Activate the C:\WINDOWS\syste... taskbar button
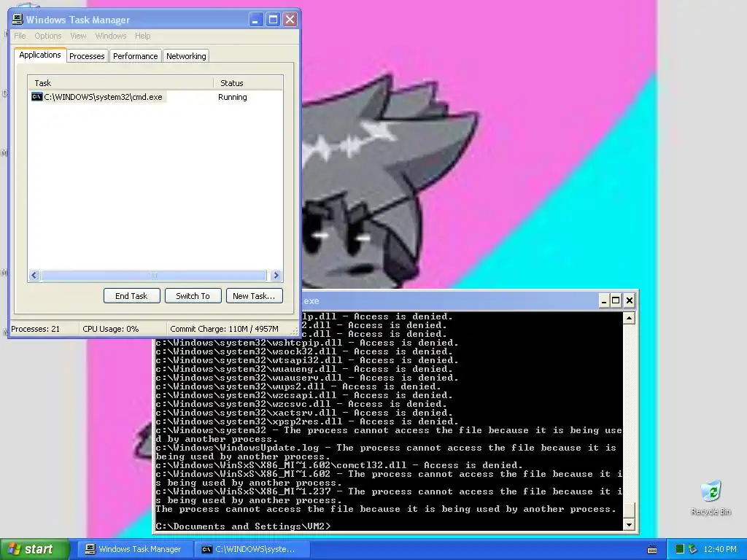The image size is (747, 560). [x=252, y=549]
